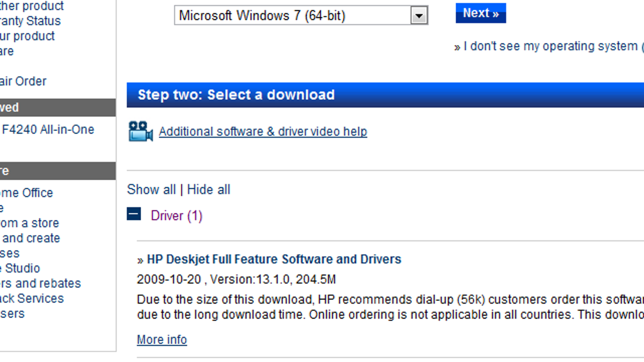Click the Next » button
644x362 pixels.
(481, 13)
